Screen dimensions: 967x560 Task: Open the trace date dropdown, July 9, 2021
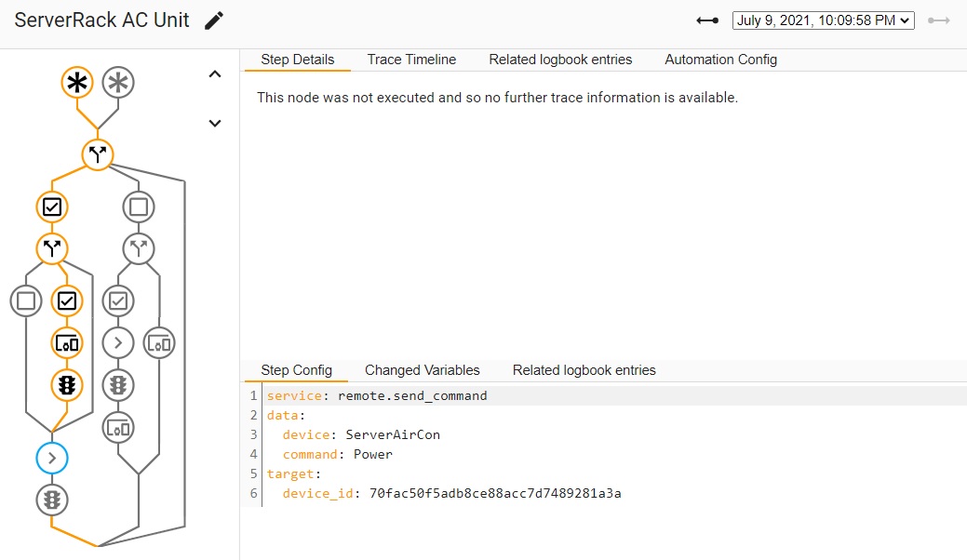pyautogui.click(x=824, y=20)
